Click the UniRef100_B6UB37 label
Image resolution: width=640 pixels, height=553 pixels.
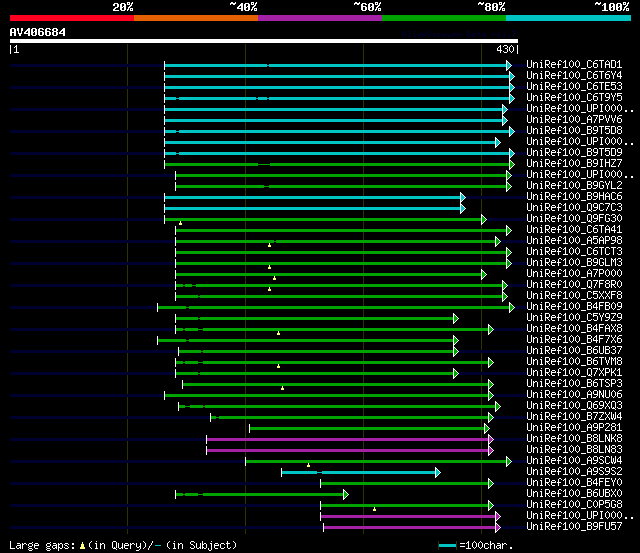pos(574,351)
